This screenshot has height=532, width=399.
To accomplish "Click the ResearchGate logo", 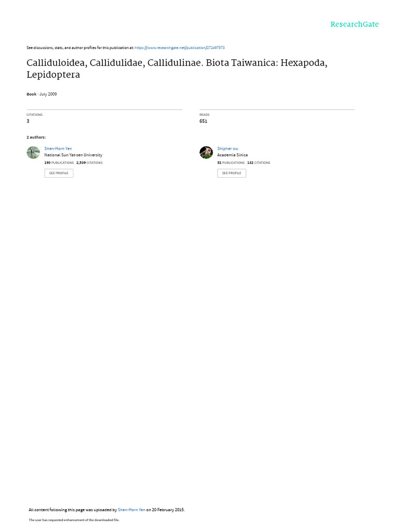I will tap(354, 24).
